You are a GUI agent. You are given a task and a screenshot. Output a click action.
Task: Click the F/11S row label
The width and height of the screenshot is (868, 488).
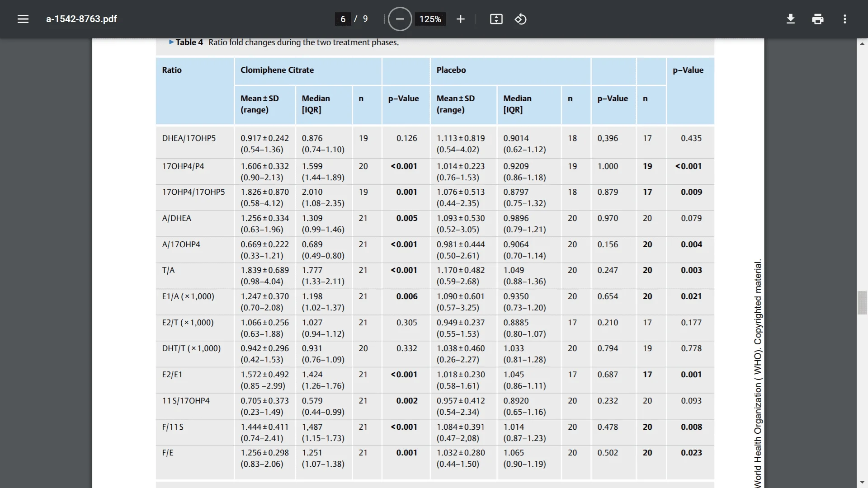coord(173,427)
